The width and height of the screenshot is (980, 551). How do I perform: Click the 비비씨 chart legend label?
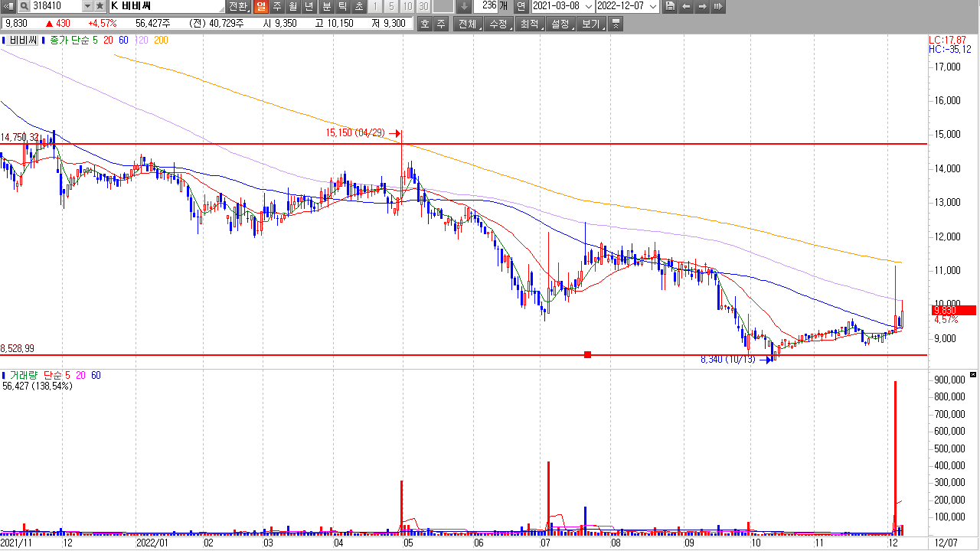pos(23,40)
